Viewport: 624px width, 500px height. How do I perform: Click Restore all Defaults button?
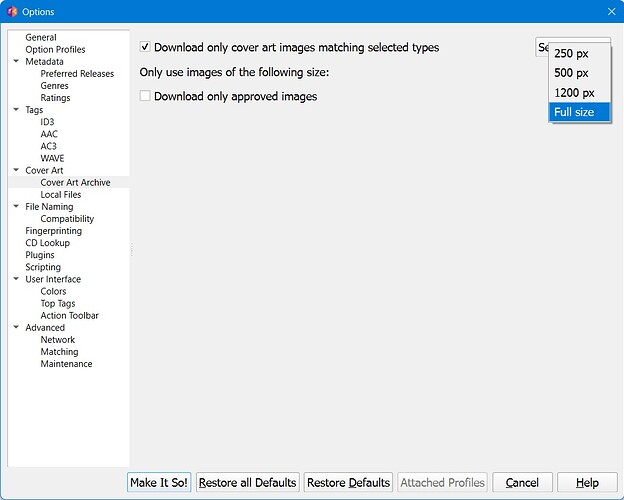coord(248,482)
